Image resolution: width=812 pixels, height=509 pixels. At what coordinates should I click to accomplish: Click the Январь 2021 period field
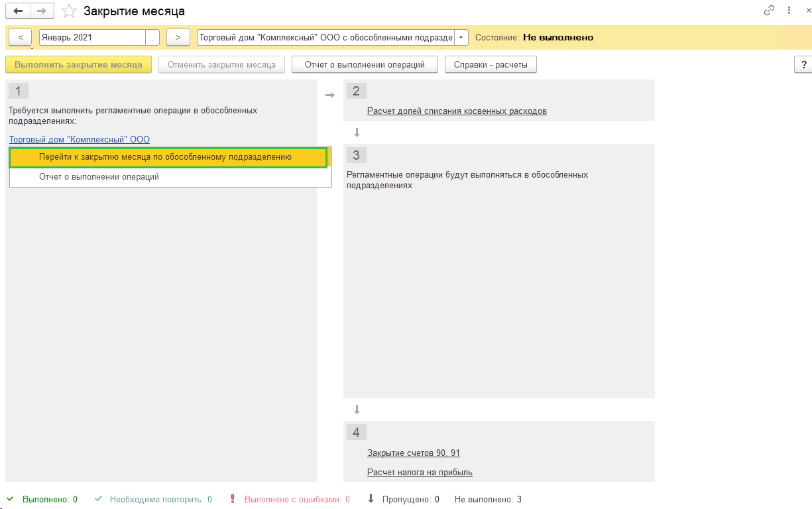coord(92,38)
